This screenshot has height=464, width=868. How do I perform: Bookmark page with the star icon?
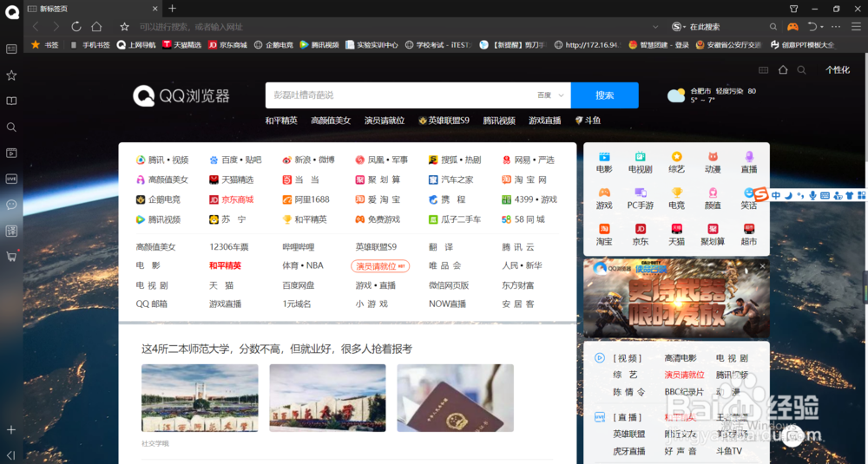(124, 27)
